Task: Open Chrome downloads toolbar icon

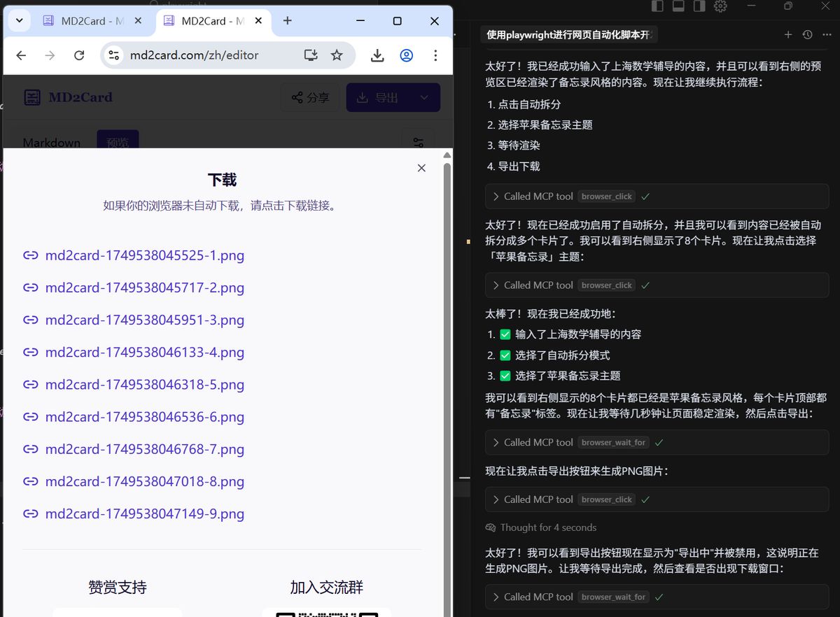Action: pyautogui.click(x=377, y=55)
